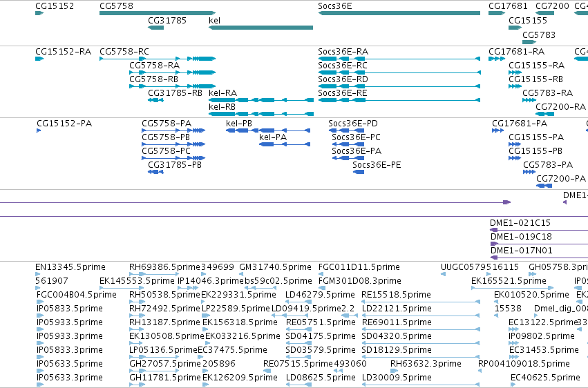The height and width of the screenshot is (388, 588).
Task: Click EST RE69011.5prime
Action: tap(421, 329)
